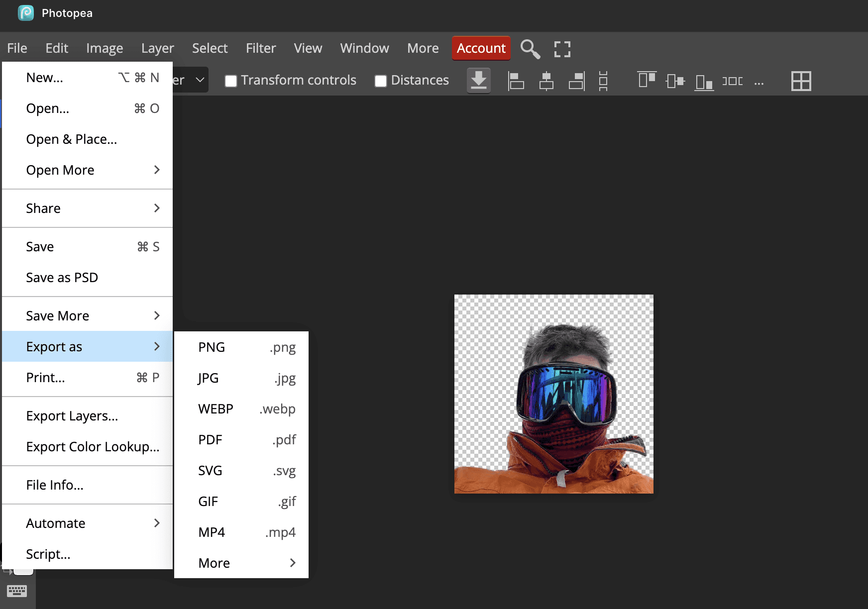Click the four-square grid icon

coord(801,81)
